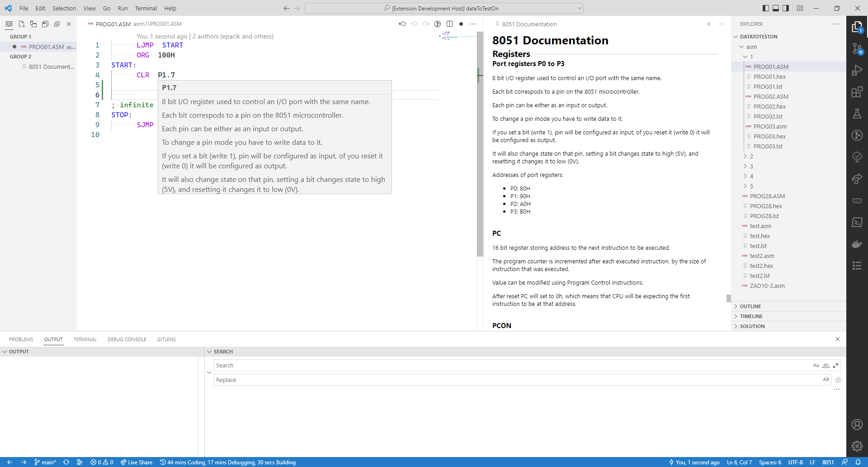Image resolution: width=868 pixels, height=467 pixels.
Task: Open Customize Layout button
Action: [x=800, y=8]
